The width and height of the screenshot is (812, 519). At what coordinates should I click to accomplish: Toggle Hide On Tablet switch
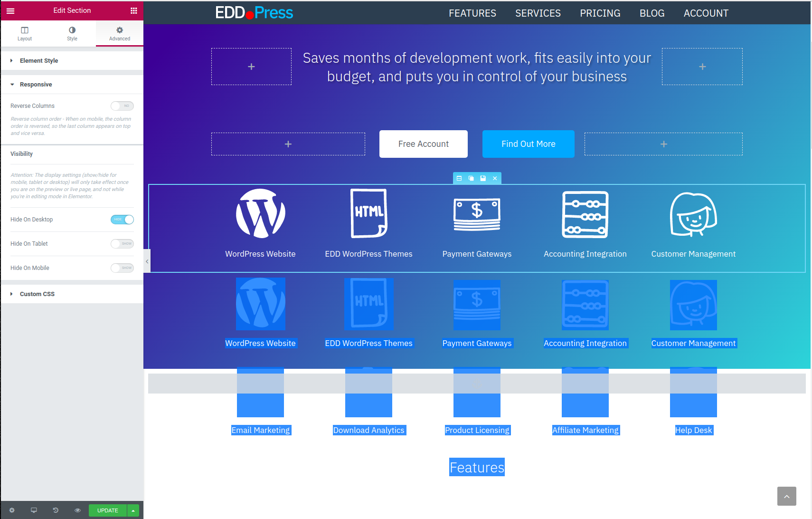click(123, 244)
